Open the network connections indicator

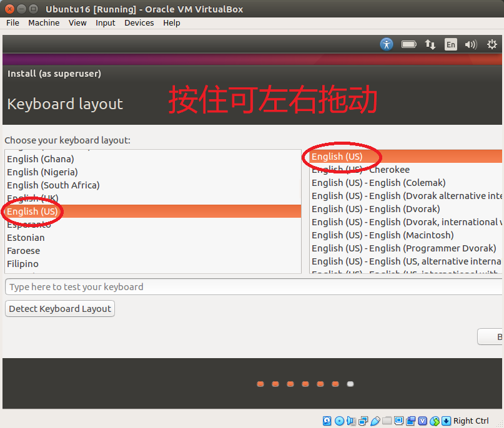coord(430,44)
